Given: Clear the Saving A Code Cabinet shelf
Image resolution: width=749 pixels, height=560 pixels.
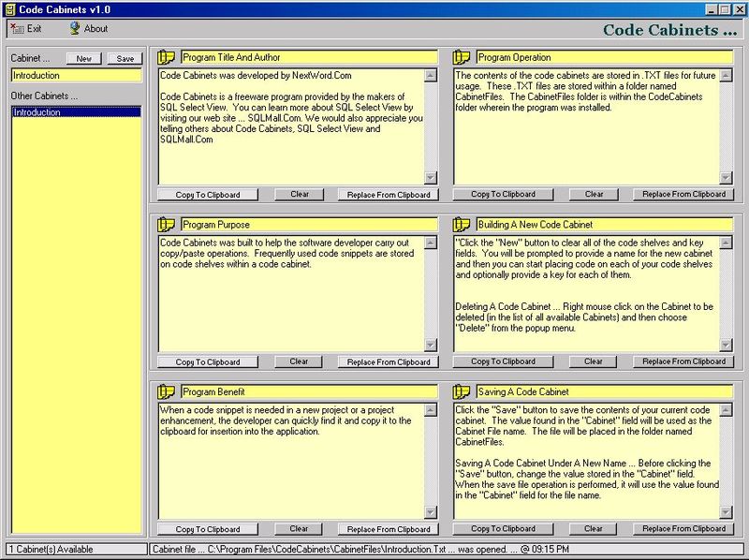Looking at the screenshot, I should [x=593, y=528].
